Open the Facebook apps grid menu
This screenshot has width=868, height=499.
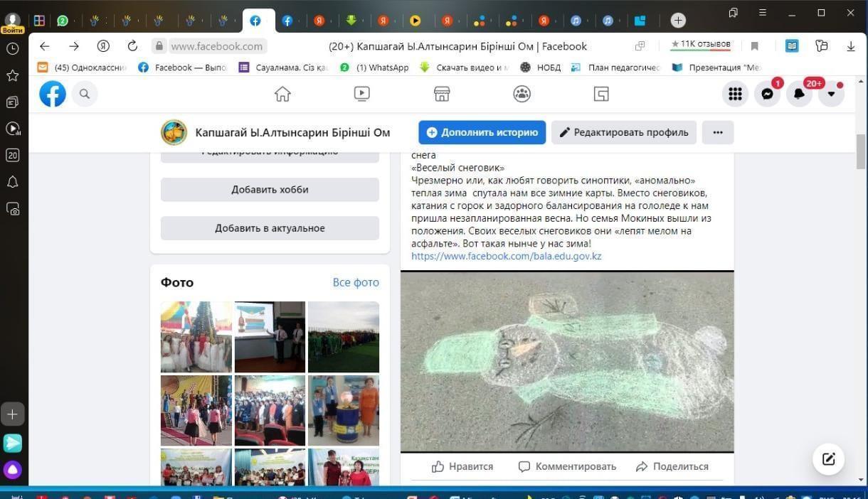coord(735,94)
